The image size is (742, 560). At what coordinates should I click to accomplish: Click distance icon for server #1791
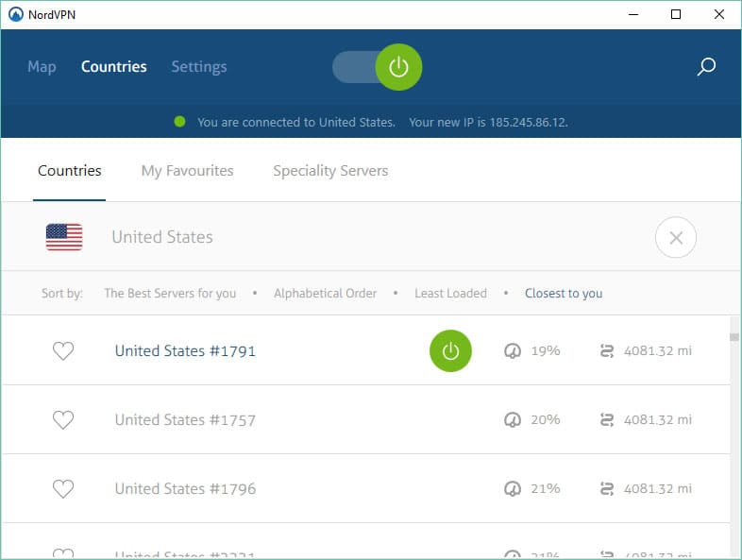[x=607, y=350]
